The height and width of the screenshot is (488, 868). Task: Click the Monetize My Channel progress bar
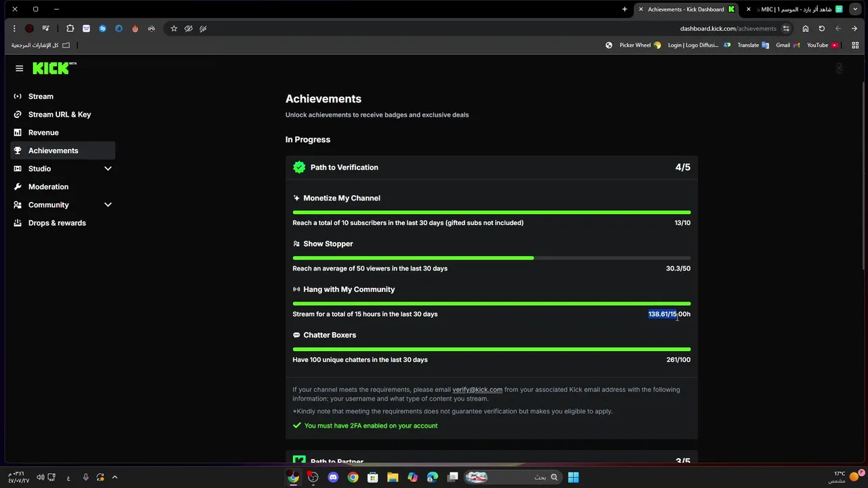492,212
